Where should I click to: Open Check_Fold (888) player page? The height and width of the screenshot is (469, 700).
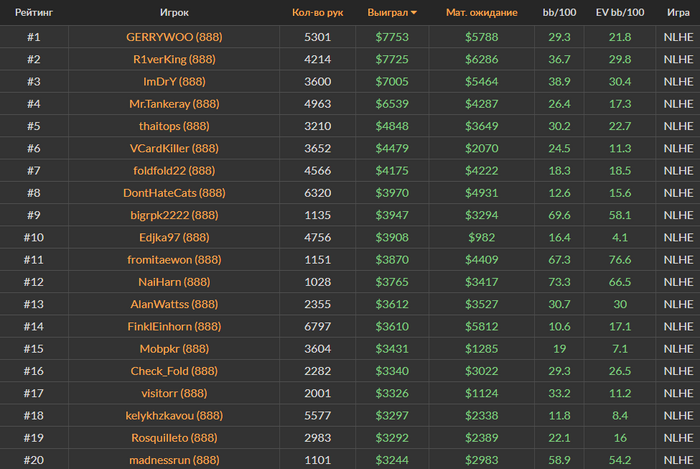(x=174, y=371)
